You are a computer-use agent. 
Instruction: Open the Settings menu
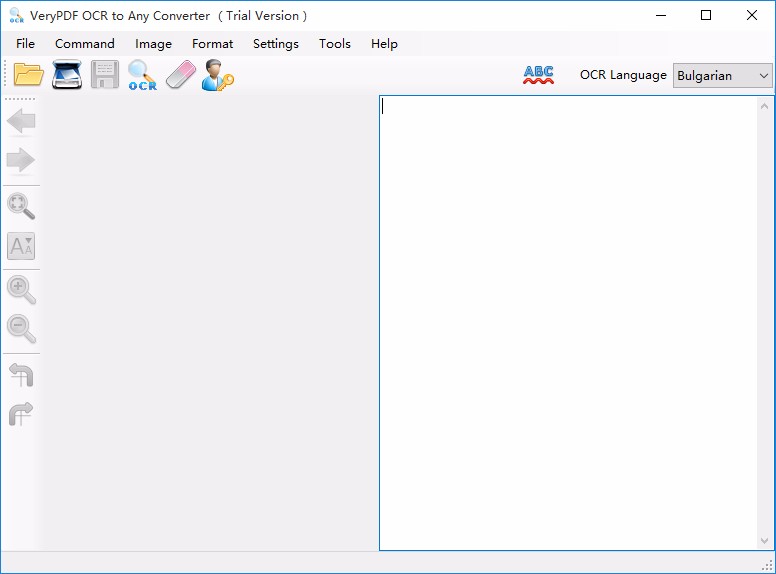click(276, 44)
